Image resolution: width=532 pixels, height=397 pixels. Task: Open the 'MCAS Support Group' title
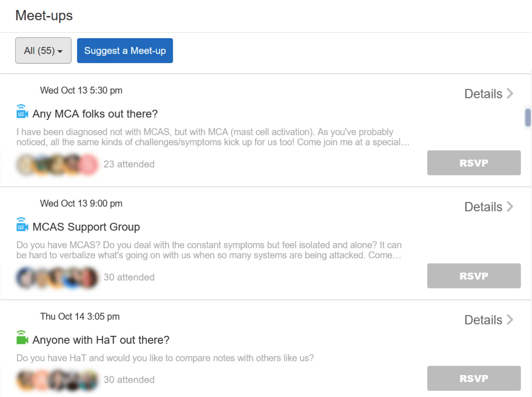(x=86, y=227)
